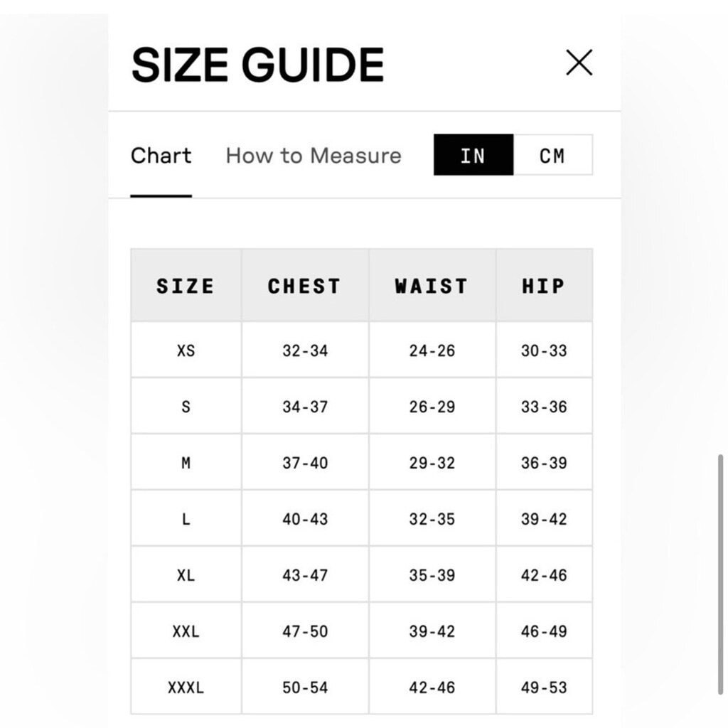Click the XXXL size row label
The width and height of the screenshot is (728, 728).
[186, 687]
